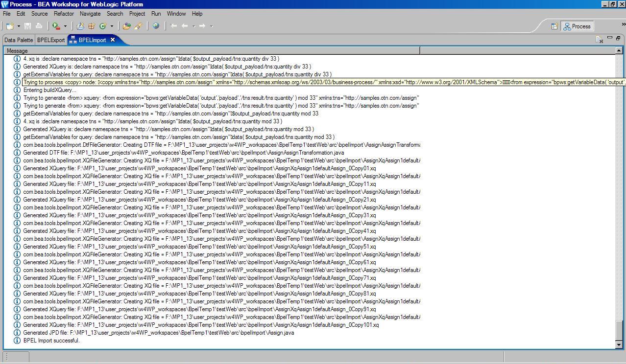Click the application icon in title bar

click(x=5, y=4)
